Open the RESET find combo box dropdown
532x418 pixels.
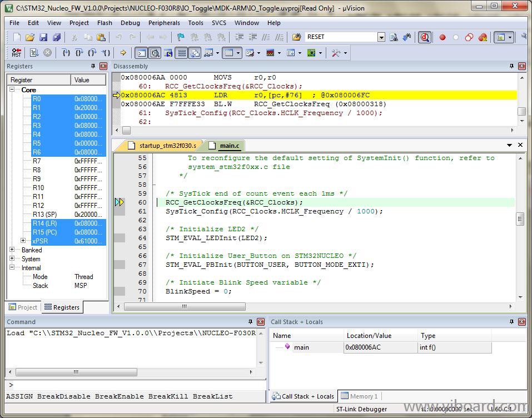coord(381,37)
